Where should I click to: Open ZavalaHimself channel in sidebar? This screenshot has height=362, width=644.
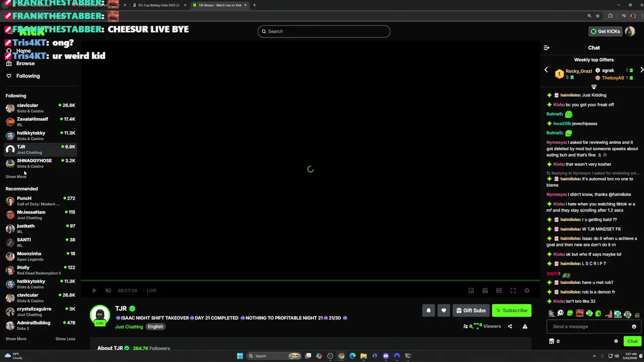40,122
